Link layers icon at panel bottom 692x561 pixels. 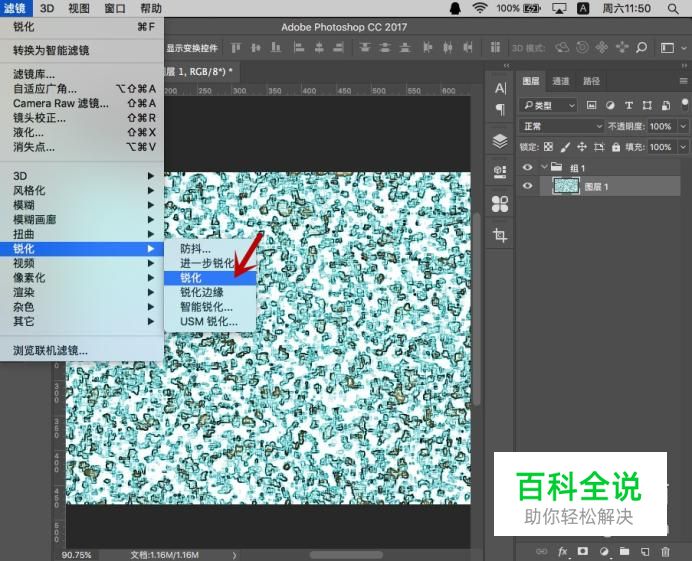[x=542, y=551]
